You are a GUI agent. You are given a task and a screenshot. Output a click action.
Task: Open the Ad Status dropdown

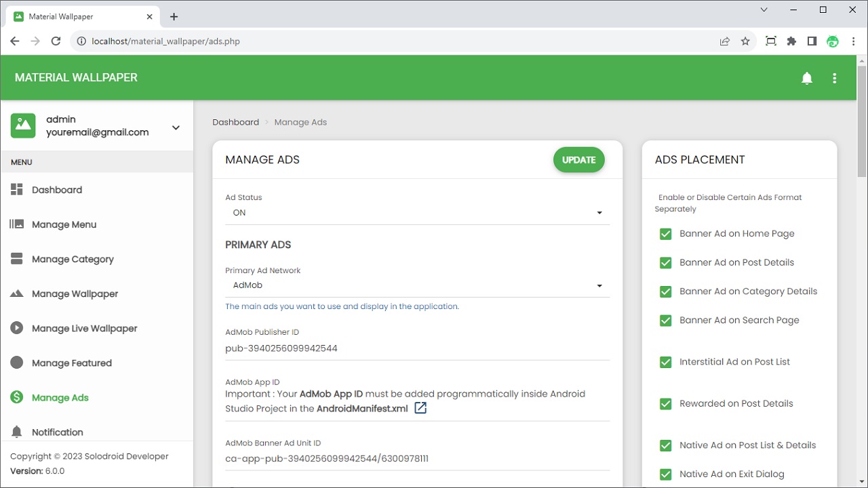tap(417, 213)
